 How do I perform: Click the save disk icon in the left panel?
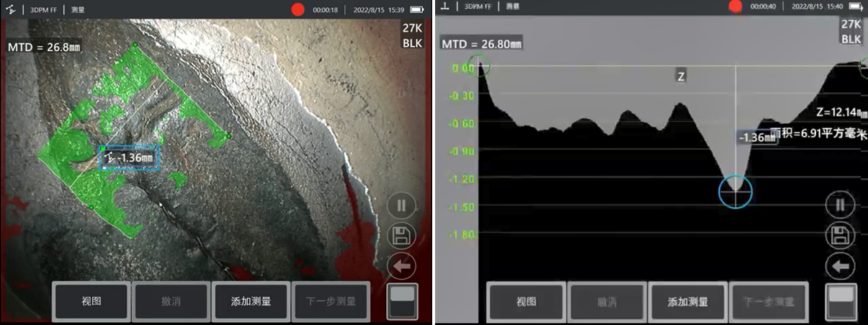click(x=401, y=236)
